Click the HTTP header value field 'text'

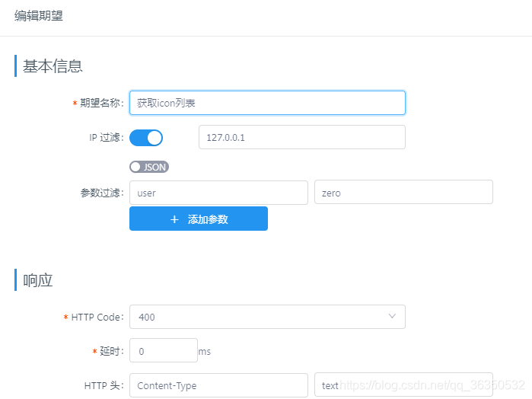(403, 385)
